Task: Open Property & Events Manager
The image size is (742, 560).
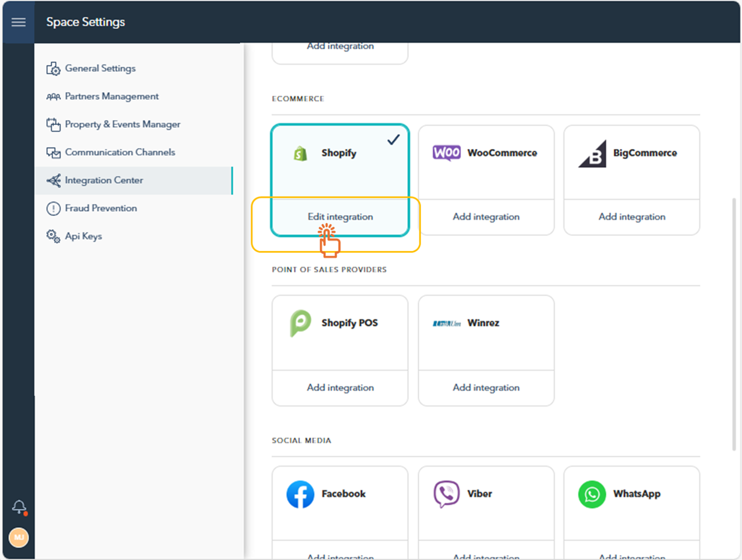Action: 134,124
